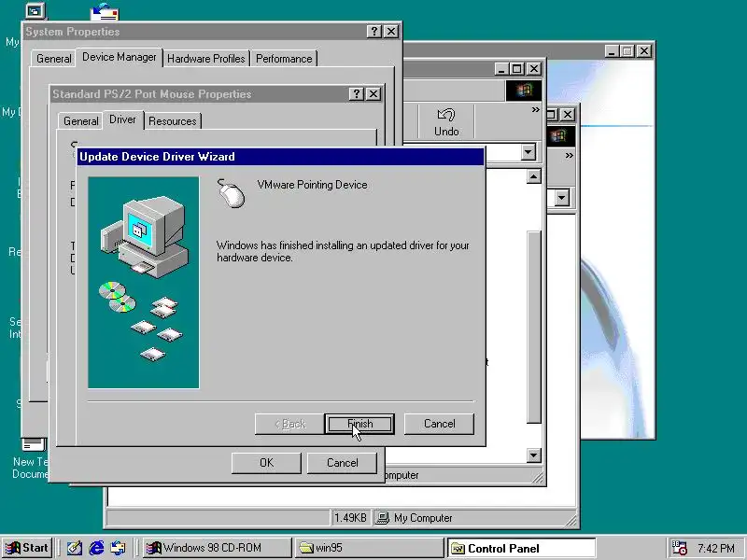Cancel the Update Device Driver Wizard
The width and height of the screenshot is (747, 560).
coord(439,424)
